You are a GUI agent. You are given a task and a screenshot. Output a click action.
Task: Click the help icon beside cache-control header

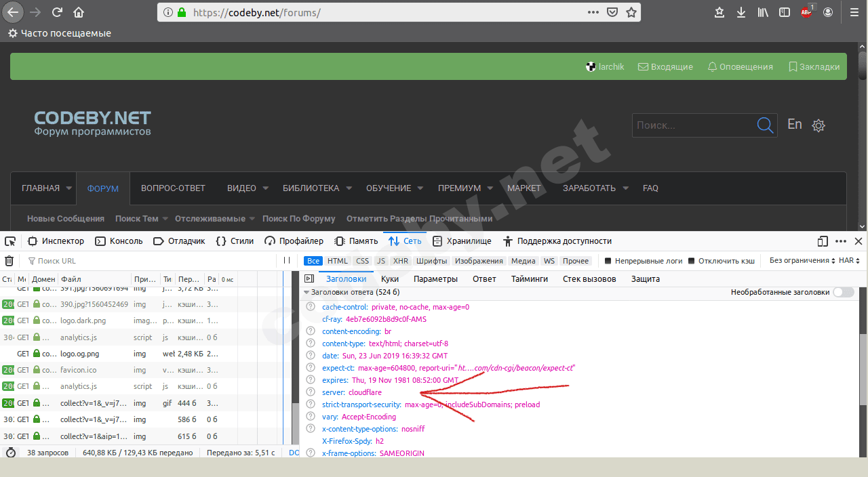pos(311,307)
